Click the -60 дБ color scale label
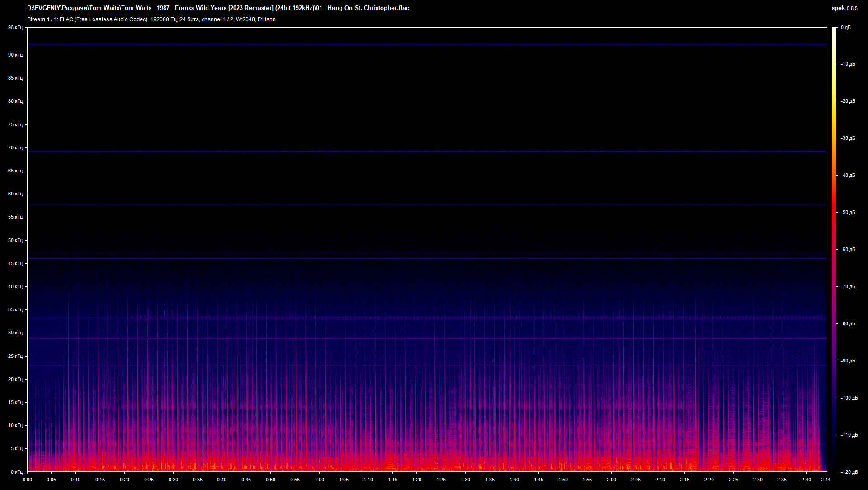This screenshot has width=868, height=490. pyautogui.click(x=848, y=249)
